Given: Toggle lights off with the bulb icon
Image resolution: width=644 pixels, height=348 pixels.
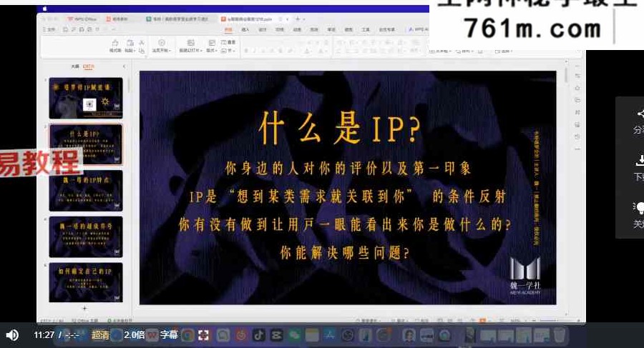Looking at the screenshot, I should pos(640,208).
